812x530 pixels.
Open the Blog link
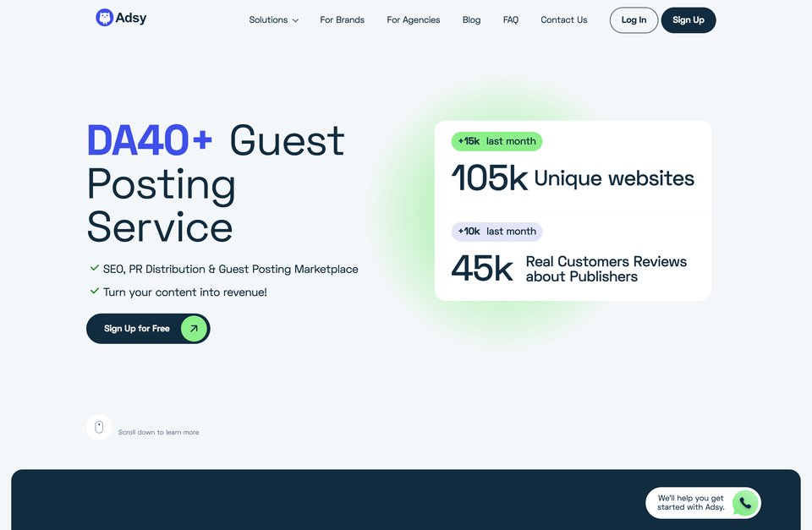click(x=471, y=19)
